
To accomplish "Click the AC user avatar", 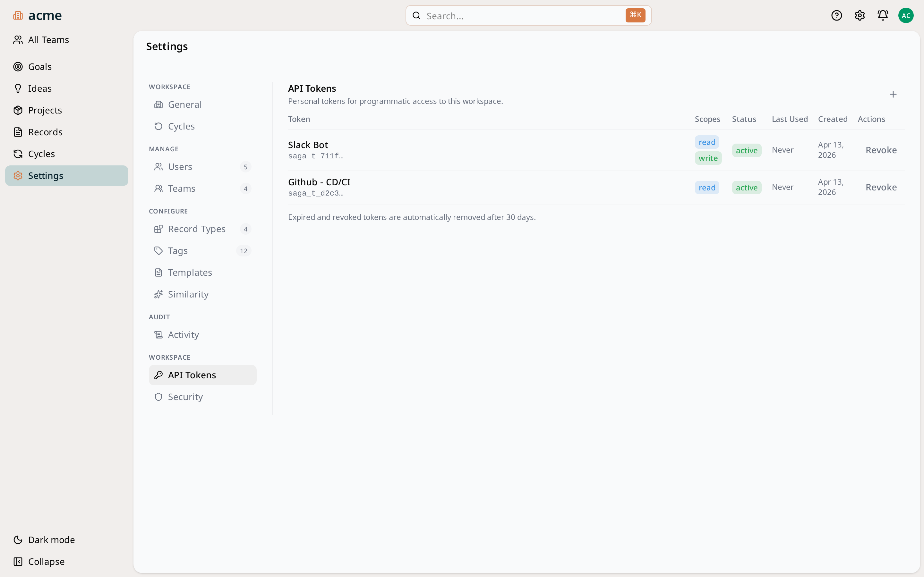I will pos(906,15).
